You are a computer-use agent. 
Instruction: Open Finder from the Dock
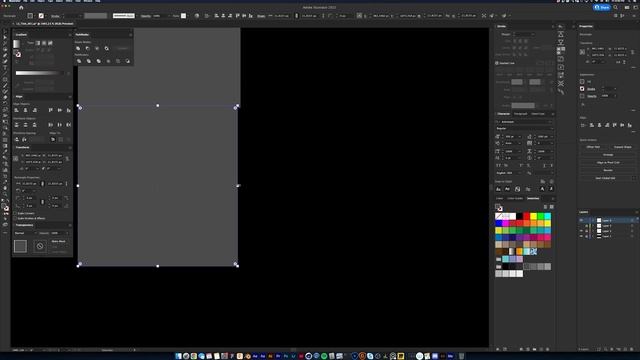pos(178,356)
